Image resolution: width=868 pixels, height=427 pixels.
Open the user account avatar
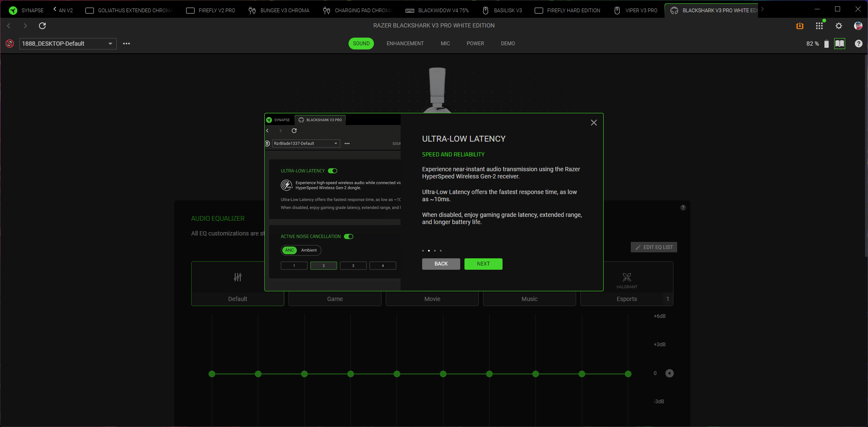click(858, 26)
